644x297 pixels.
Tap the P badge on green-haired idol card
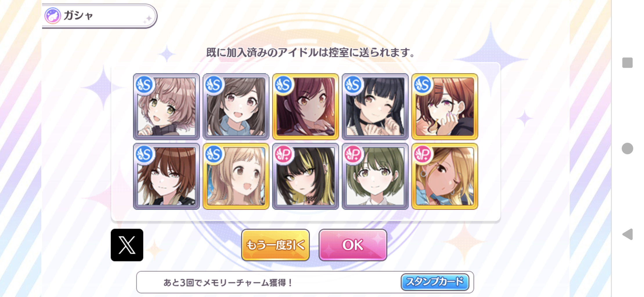tap(353, 154)
